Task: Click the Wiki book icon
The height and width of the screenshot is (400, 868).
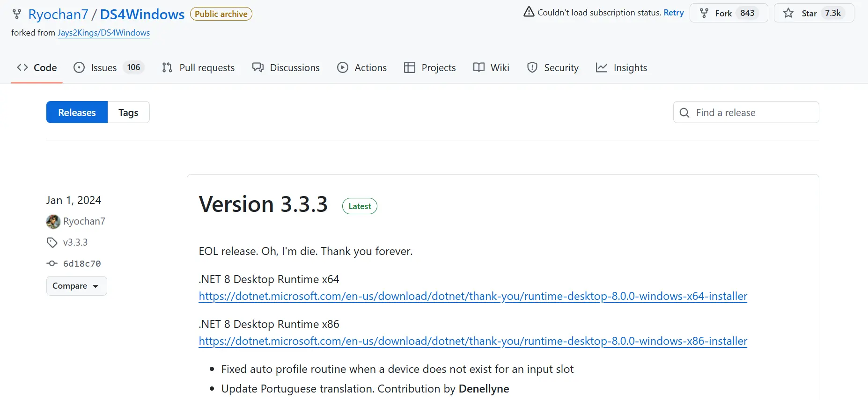Action: tap(478, 68)
